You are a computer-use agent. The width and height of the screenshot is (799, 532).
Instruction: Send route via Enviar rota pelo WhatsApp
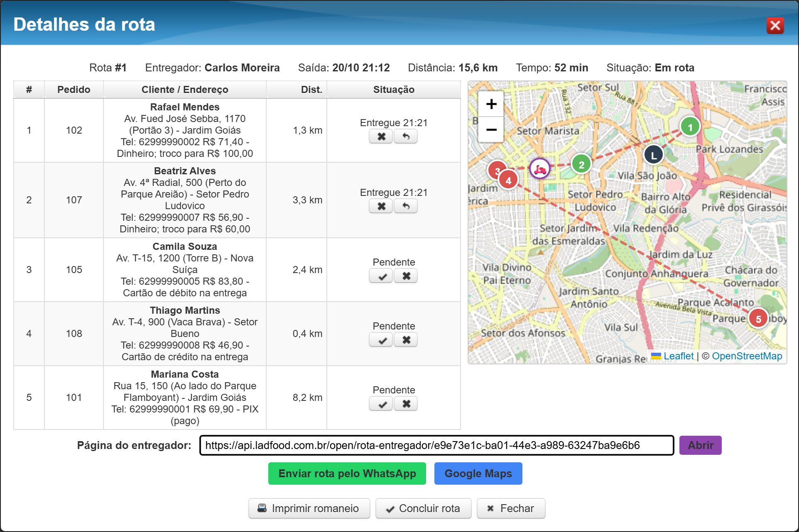347,473
